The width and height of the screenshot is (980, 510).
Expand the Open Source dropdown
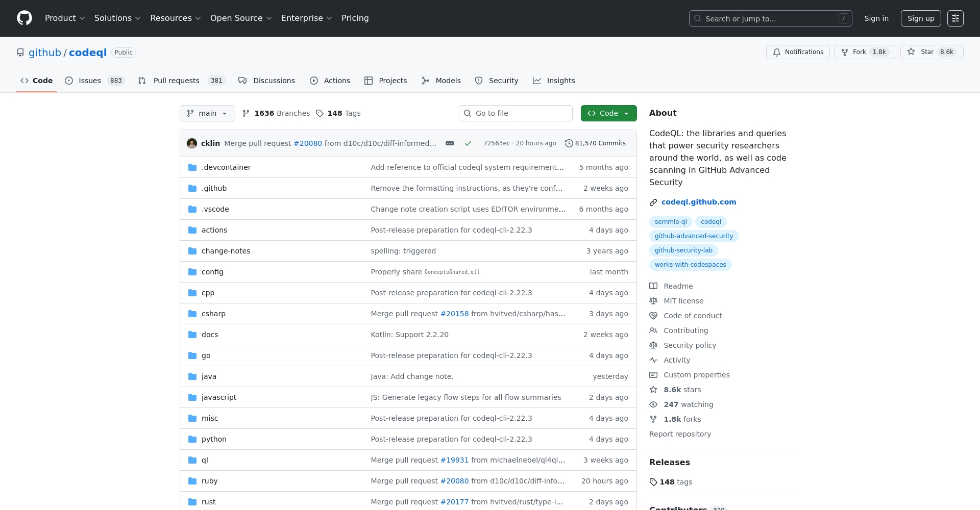pos(241,18)
